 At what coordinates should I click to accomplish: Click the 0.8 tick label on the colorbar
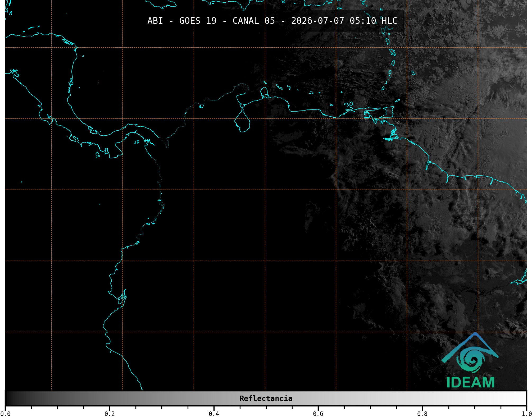tap(422, 414)
